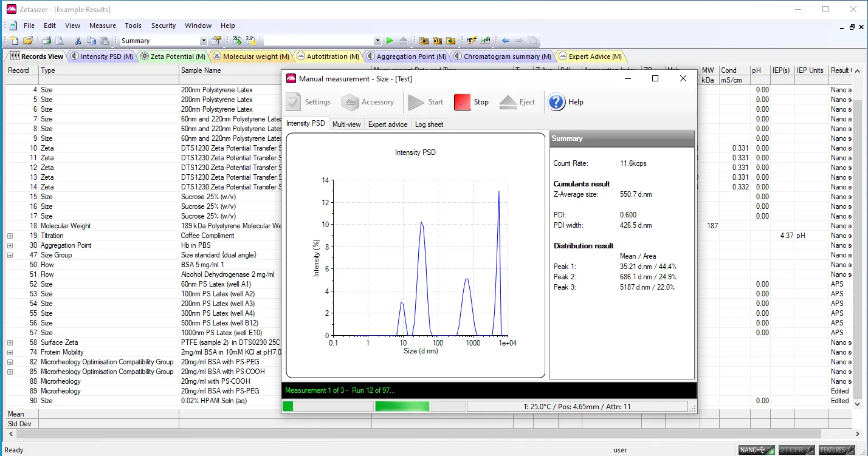Click the Paste icon in toolbar
868x456 pixels.
click(x=105, y=41)
